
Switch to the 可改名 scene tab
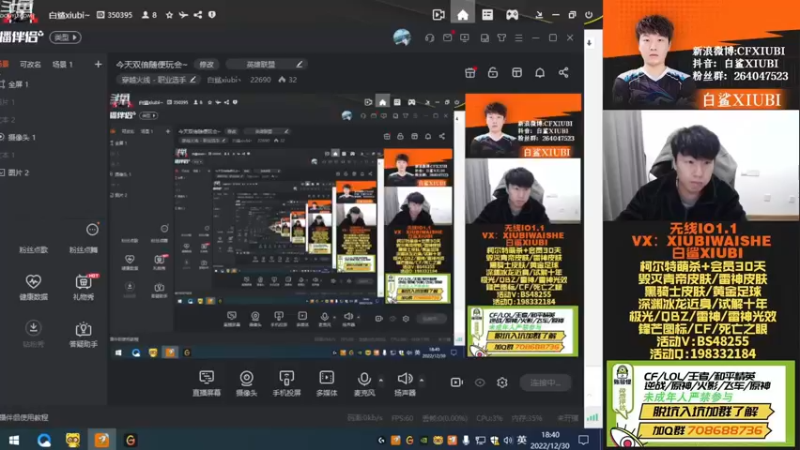click(30, 64)
